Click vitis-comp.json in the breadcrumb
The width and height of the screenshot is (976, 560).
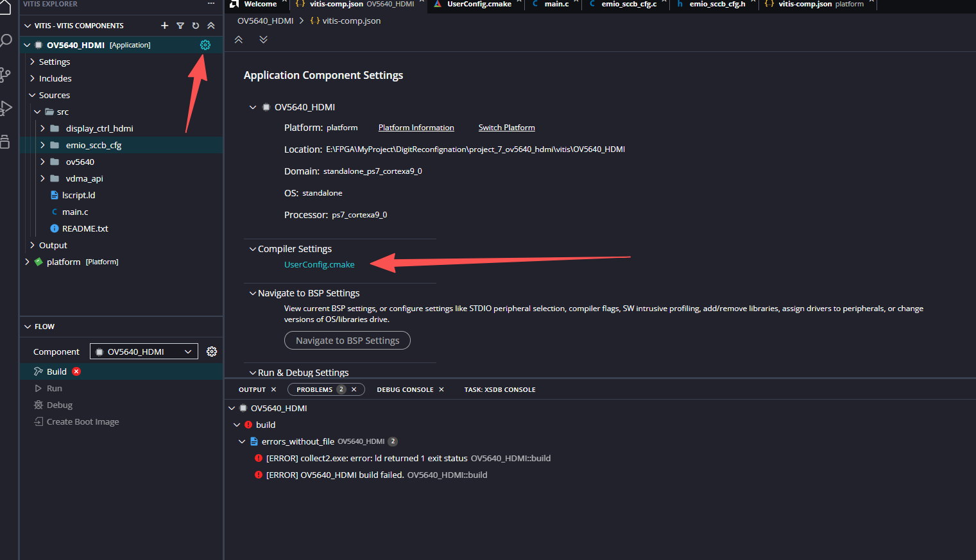(352, 21)
